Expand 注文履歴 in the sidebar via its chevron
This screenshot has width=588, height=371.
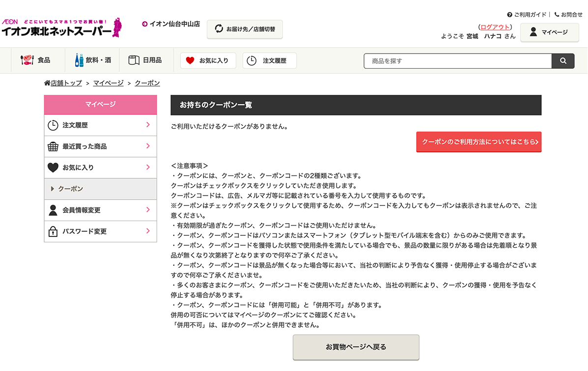[x=148, y=125]
